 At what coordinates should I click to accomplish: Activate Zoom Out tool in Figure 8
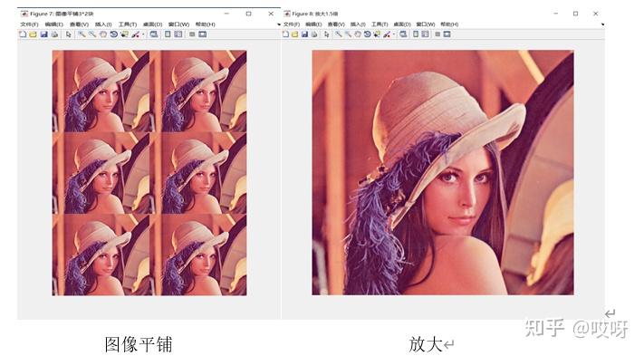348,34
